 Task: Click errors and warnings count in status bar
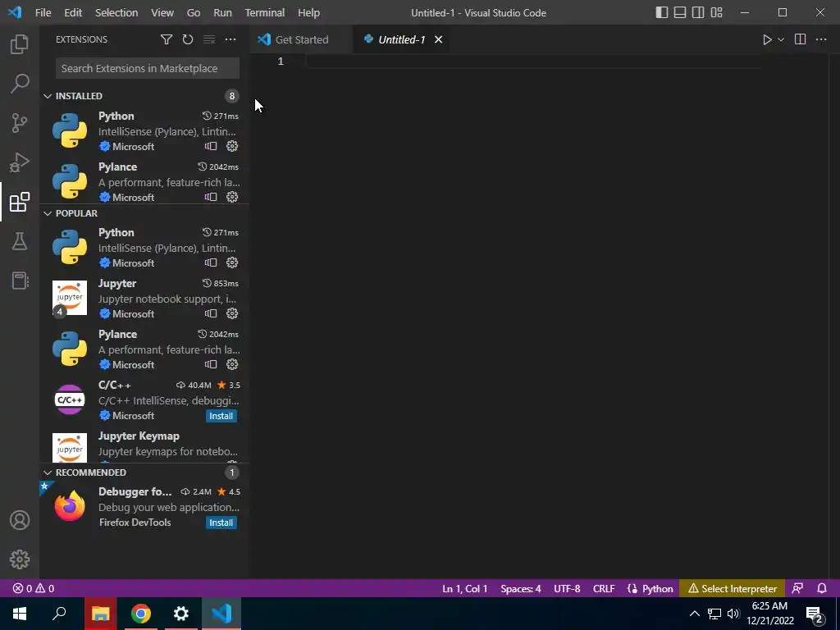pos(33,588)
